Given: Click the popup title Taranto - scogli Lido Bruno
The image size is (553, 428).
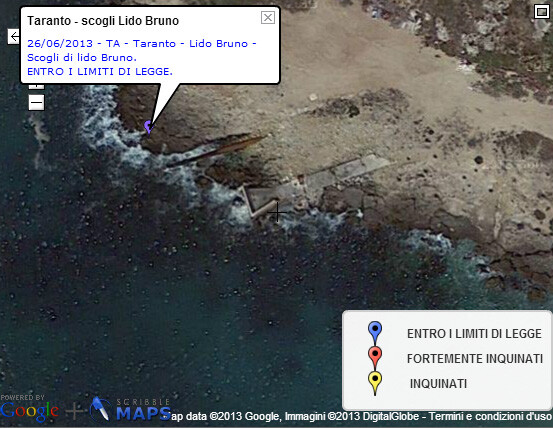Looking at the screenshot, I should pyautogui.click(x=103, y=21).
